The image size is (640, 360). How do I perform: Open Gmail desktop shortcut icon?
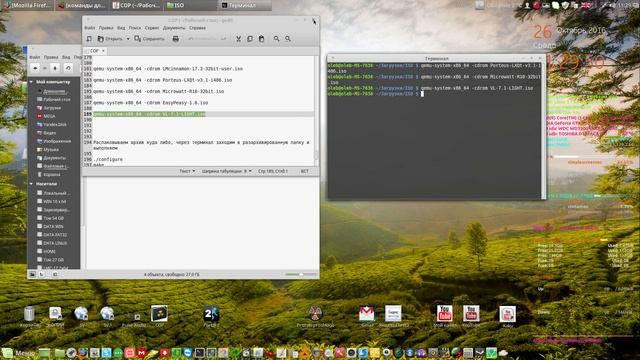(367, 316)
